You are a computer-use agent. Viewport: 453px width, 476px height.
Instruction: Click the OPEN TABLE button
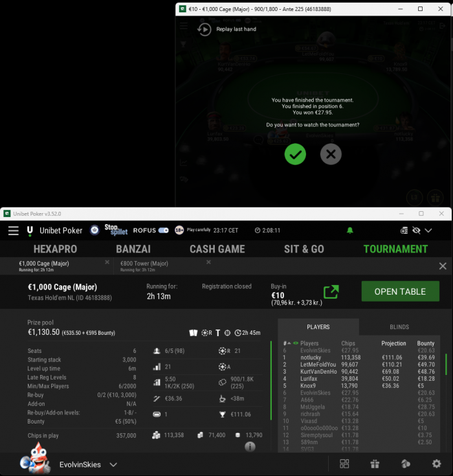point(400,291)
